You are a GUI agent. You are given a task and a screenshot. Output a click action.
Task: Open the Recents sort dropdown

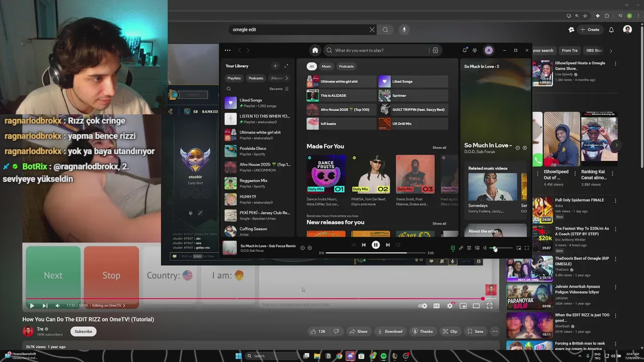click(279, 89)
